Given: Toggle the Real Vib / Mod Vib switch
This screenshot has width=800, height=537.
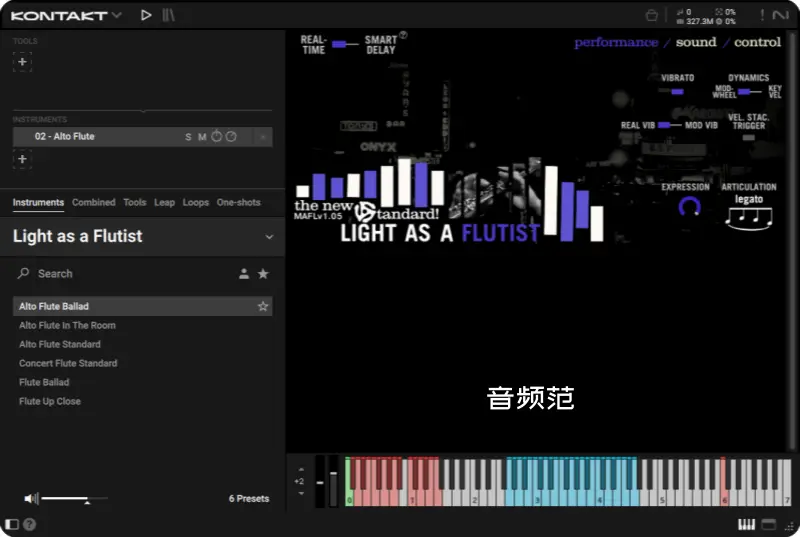Looking at the screenshot, I should pos(669,125).
